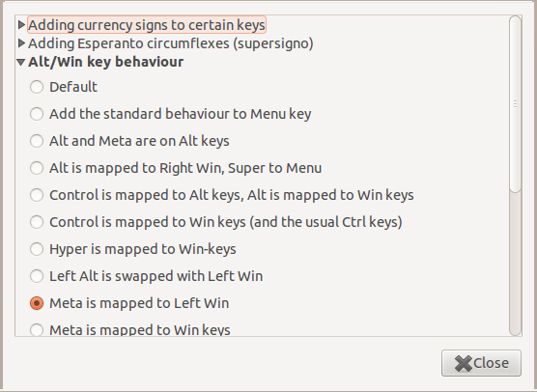Click the vertical scrollbar thumb
Image resolution: width=537 pixels, height=392 pixels.
pos(515,104)
